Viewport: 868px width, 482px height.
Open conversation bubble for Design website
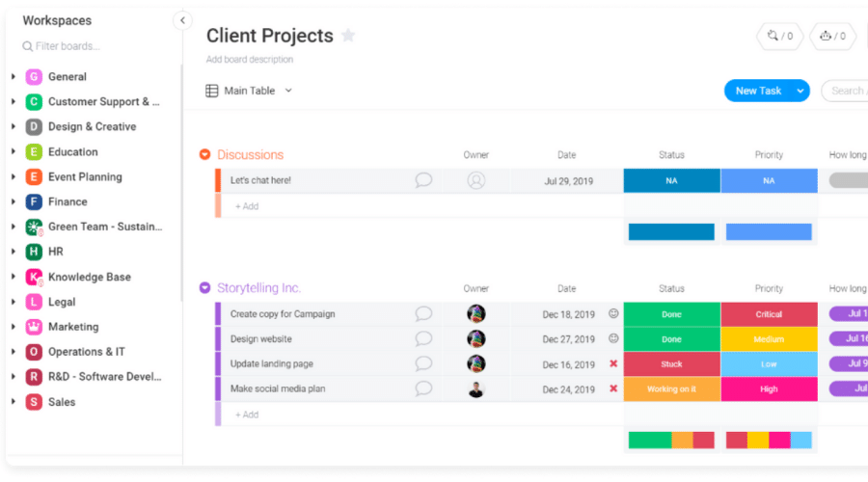[x=422, y=339]
